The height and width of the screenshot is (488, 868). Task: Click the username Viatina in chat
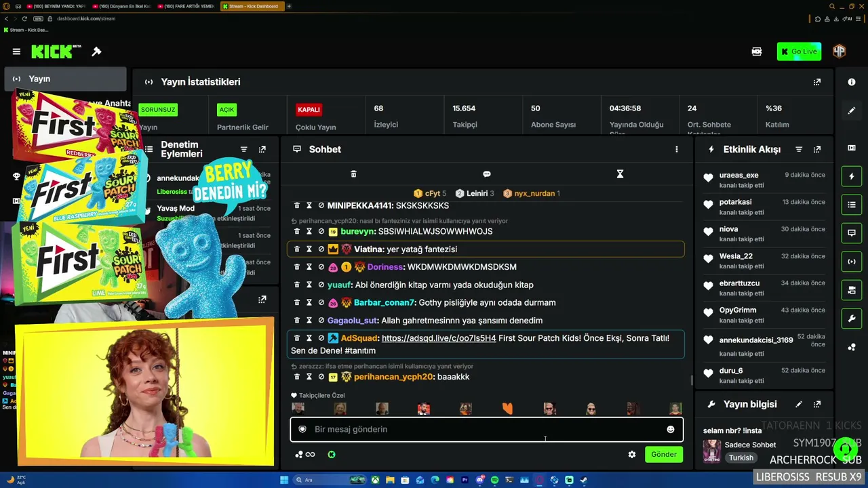coord(368,249)
